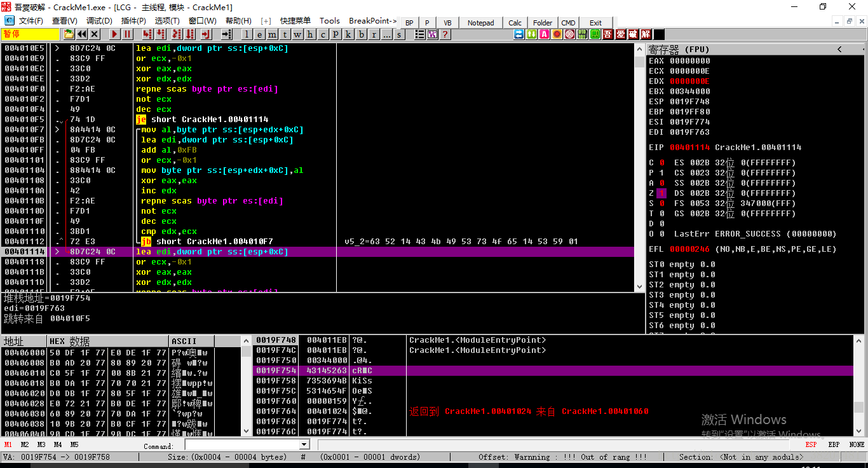This screenshot has width=868, height=468.
Task: Select the EAX register value
Action: [690, 61]
